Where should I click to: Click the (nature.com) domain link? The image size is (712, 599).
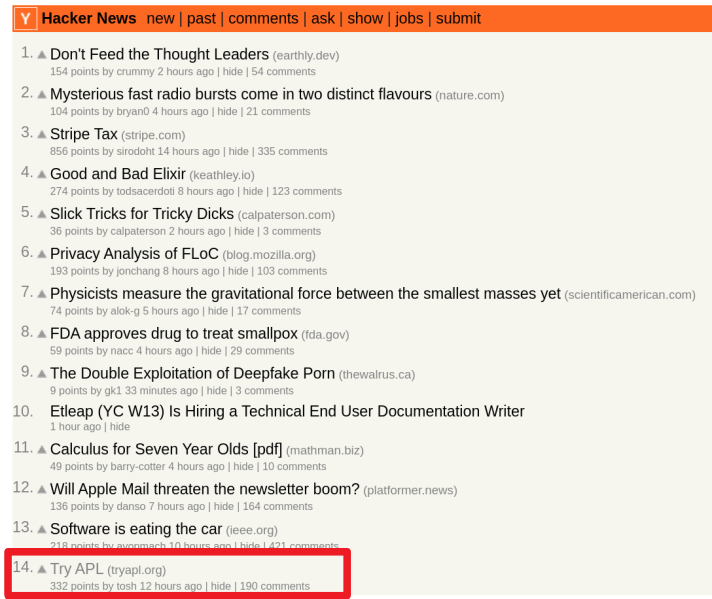point(470,96)
